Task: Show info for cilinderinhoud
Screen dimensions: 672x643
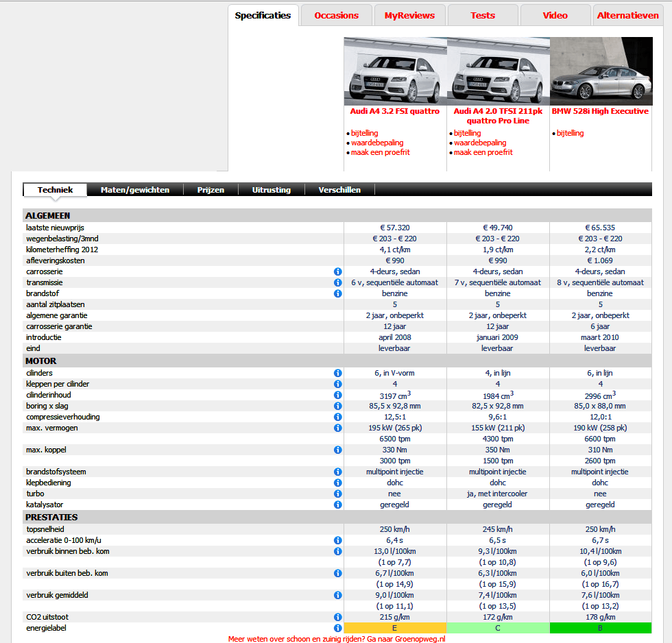Action: pyautogui.click(x=337, y=395)
